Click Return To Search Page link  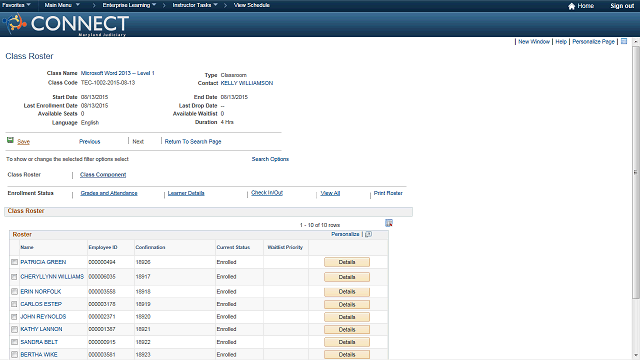[193, 142]
